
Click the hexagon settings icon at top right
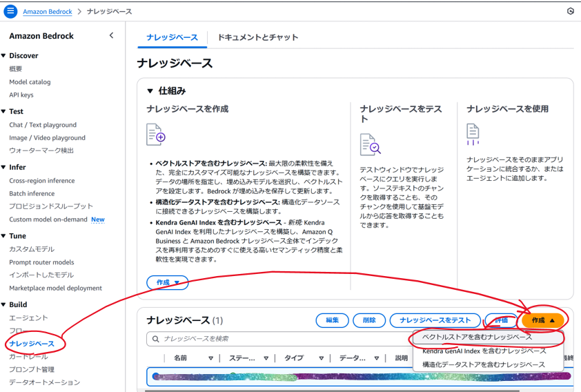[571, 11]
